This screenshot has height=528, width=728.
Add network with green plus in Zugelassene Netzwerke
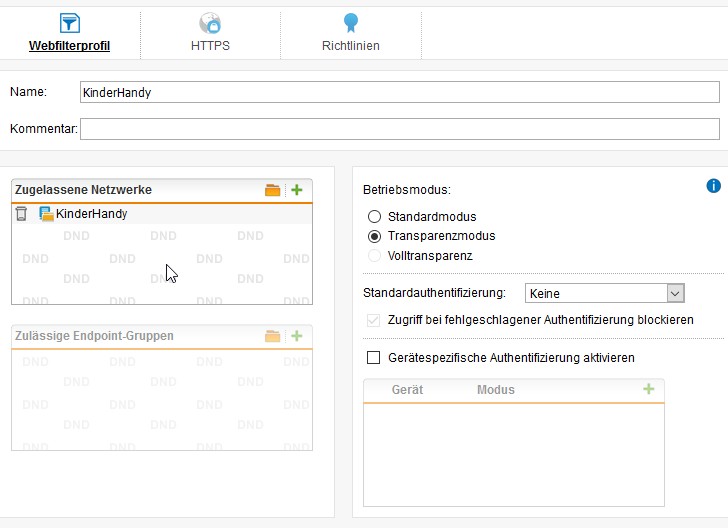click(x=297, y=189)
